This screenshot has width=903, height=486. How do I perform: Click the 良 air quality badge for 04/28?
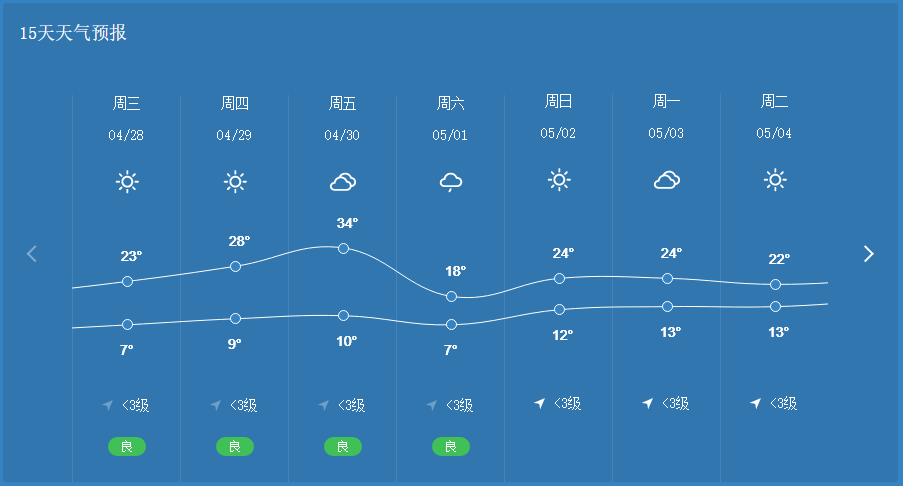tap(127, 446)
